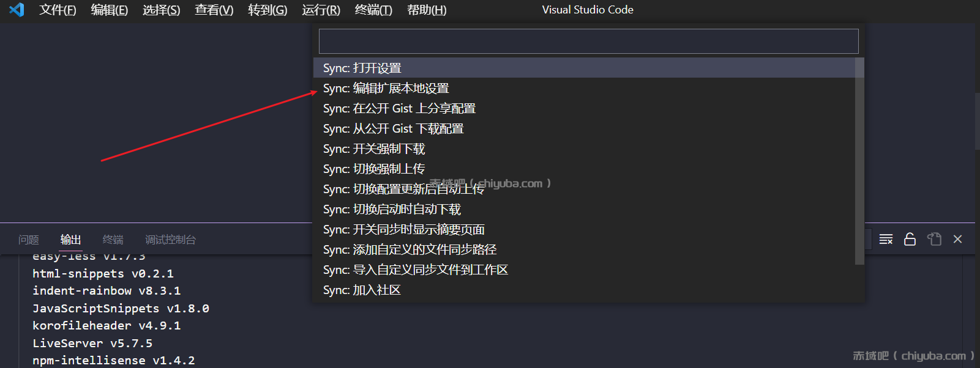Switch to the 调试控制台 panel tab

point(170,240)
